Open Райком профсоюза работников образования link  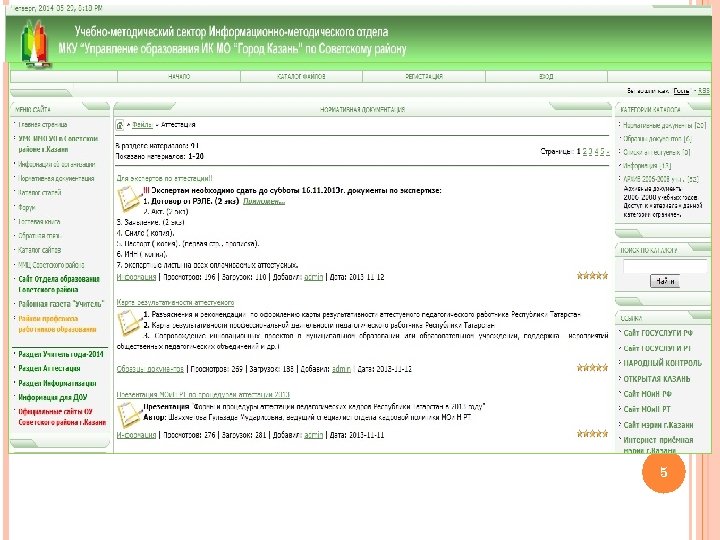pos(57,324)
